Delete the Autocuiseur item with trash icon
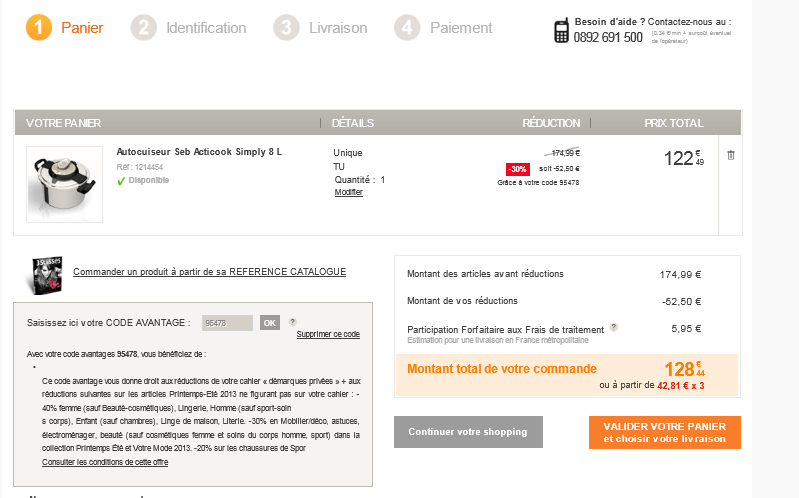Viewport: 799px width, 498px height. tap(730, 155)
